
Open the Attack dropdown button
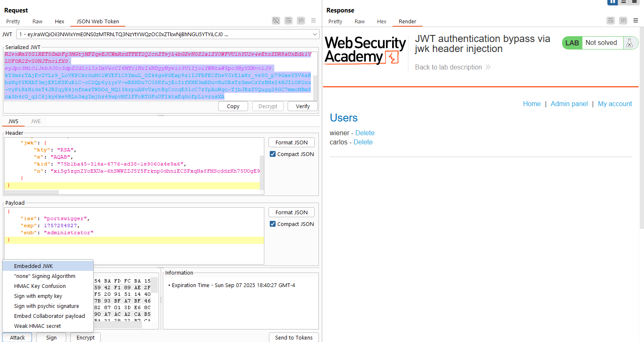click(x=17, y=337)
